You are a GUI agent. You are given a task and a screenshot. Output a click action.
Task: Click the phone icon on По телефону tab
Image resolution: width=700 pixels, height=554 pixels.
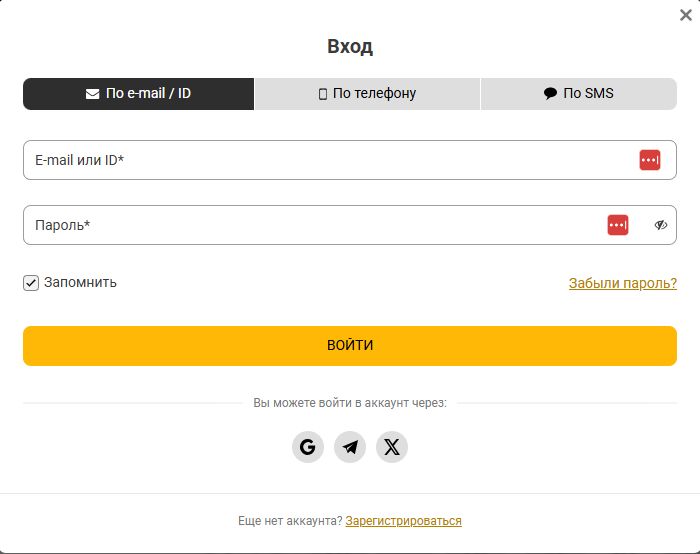point(323,94)
